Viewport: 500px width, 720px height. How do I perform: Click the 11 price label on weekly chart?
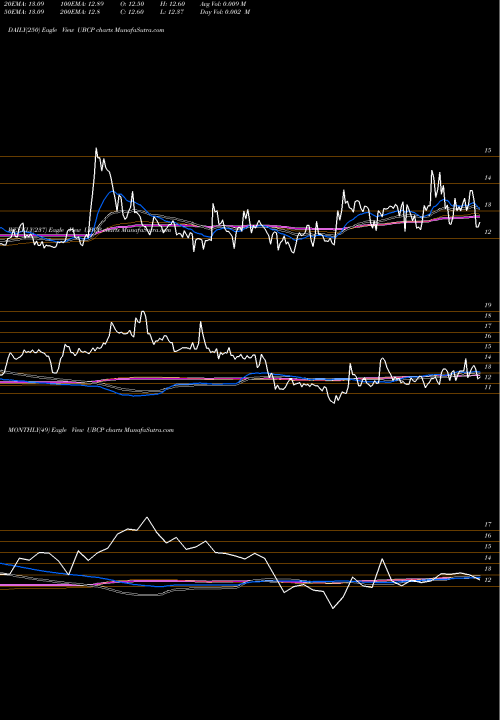click(488, 388)
